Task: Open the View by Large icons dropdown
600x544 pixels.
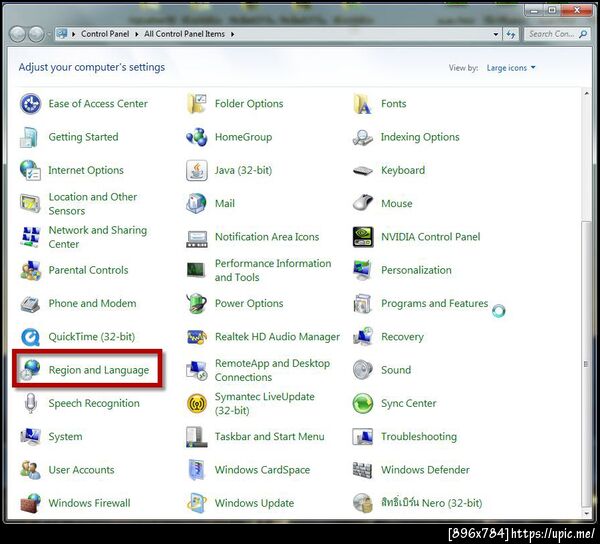Action: tap(511, 68)
